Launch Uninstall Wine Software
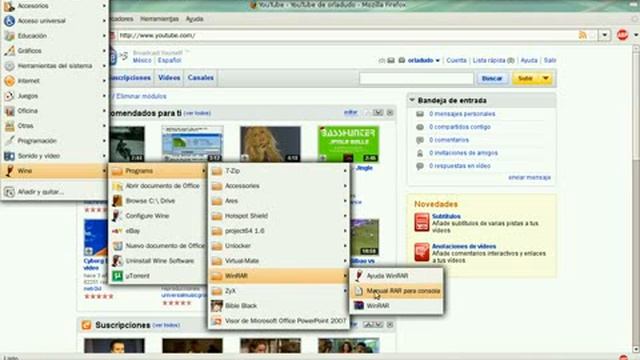Image resolution: width=640 pixels, height=360 pixels. tap(158, 261)
